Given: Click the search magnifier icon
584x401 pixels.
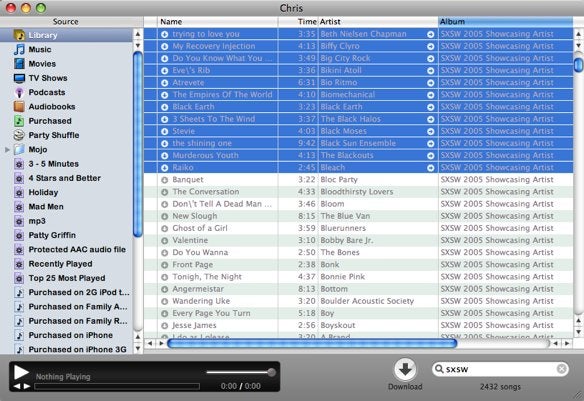Looking at the screenshot, I should tap(439, 369).
